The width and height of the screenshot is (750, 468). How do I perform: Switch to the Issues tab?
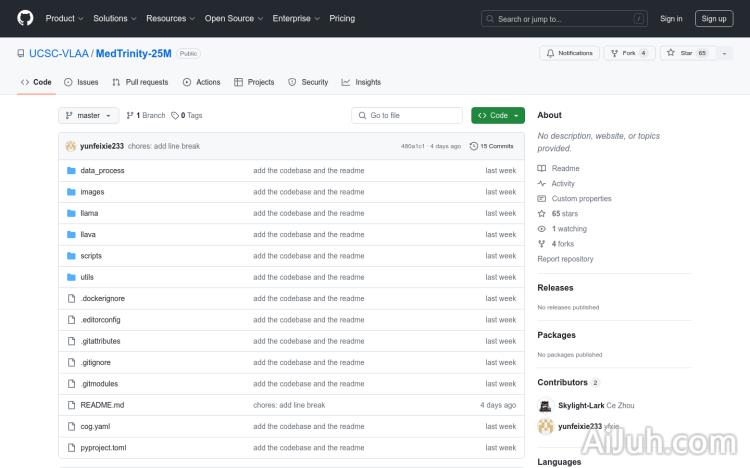(81, 82)
